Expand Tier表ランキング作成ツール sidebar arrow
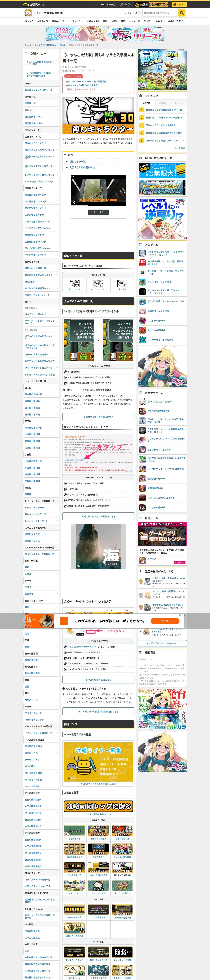This screenshot has height=980, width=210. [x=57, y=90]
